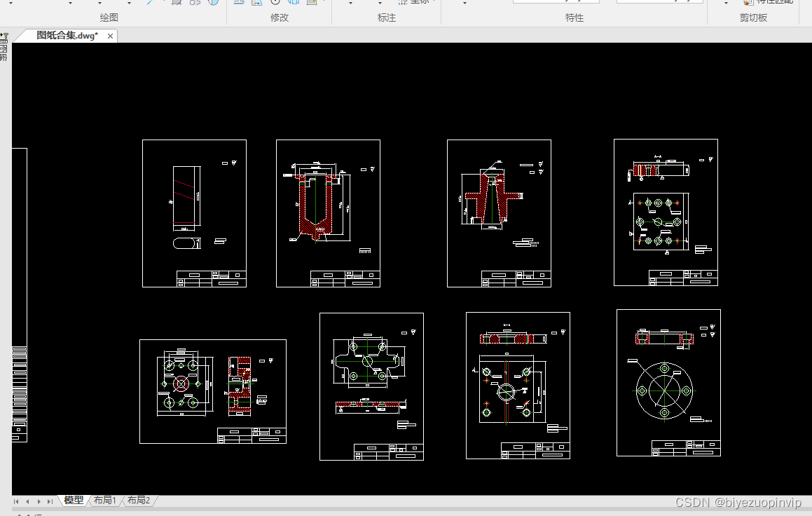Expand the 绘图 ribbon panel title
Image resolution: width=812 pixels, height=516 pixels.
[109, 18]
